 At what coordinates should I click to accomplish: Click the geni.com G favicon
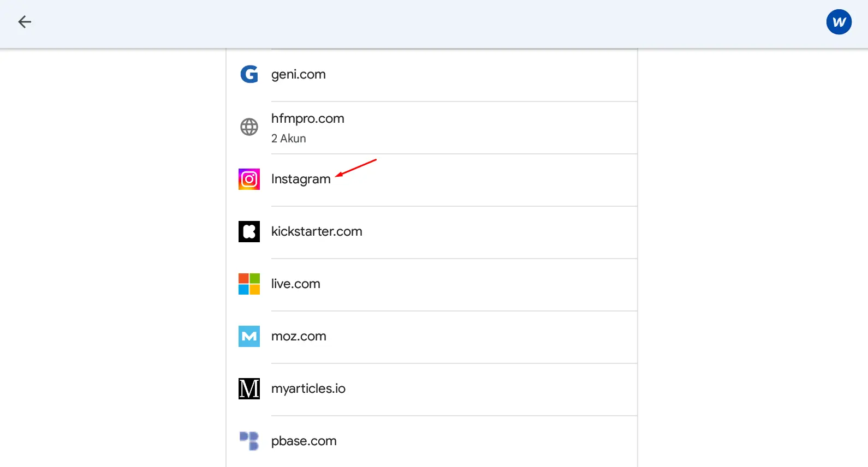249,74
